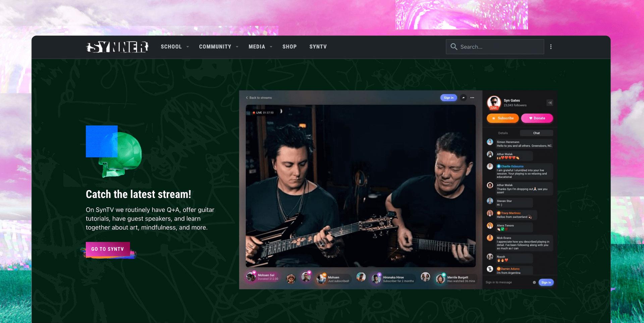Go back via Back to streams link

(259, 98)
